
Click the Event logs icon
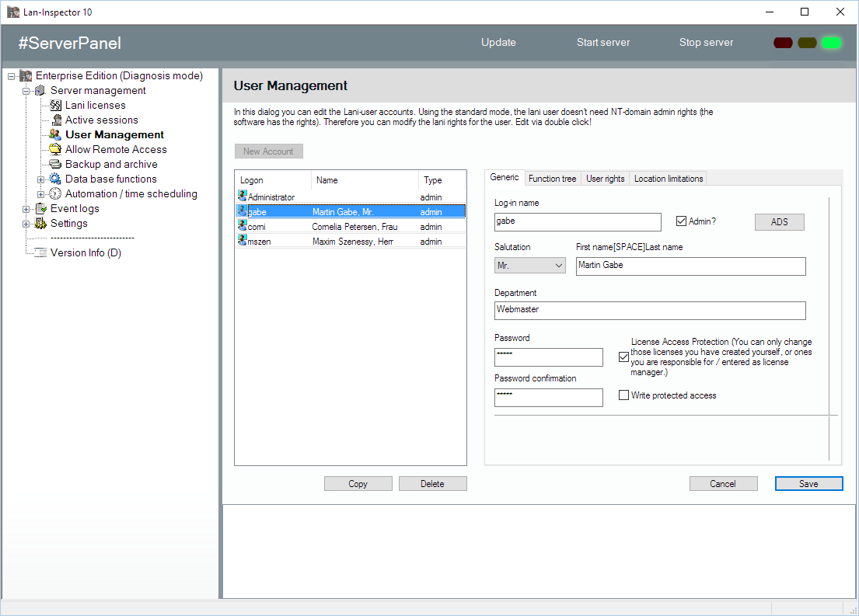point(40,208)
